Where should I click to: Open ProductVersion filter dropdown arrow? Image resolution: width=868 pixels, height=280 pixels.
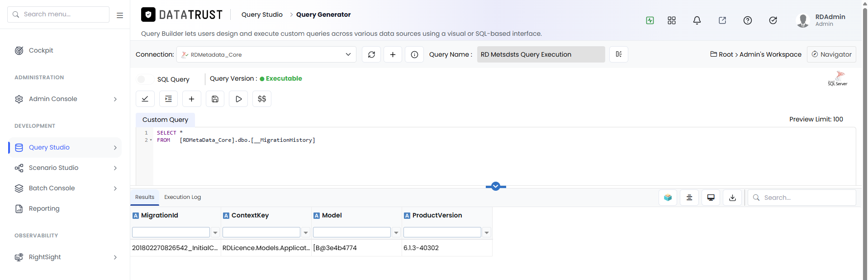click(487, 232)
